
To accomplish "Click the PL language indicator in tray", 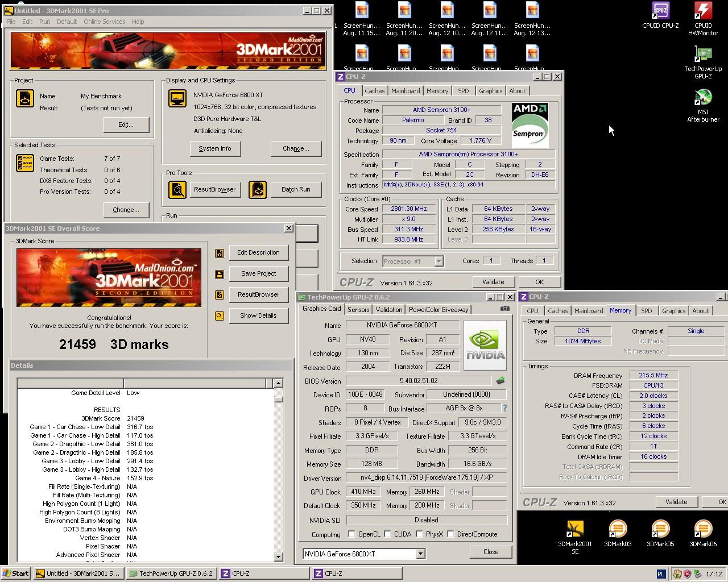I will (x=661, y=574).
